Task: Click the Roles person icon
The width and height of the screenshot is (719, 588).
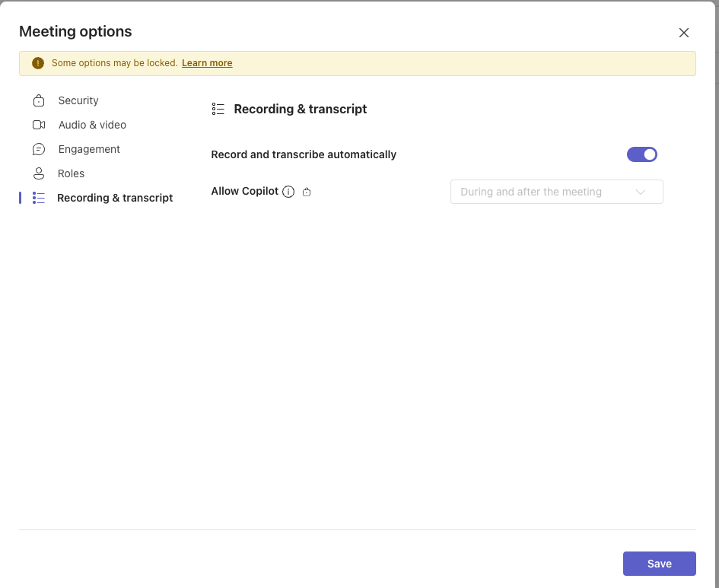Action: [x=38, y=173]
